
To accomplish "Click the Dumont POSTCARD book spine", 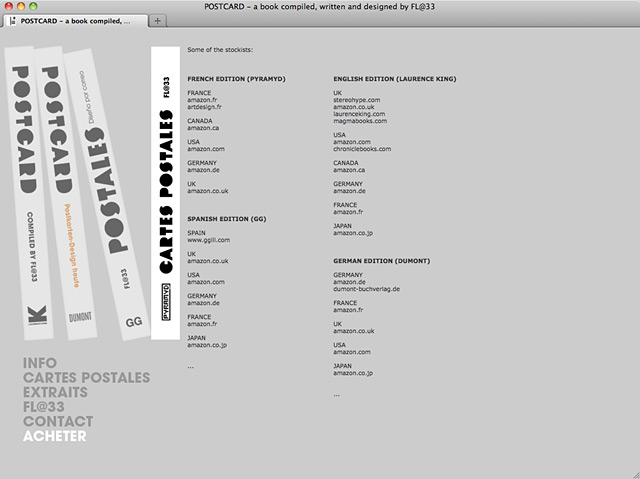I will (65, 193).
